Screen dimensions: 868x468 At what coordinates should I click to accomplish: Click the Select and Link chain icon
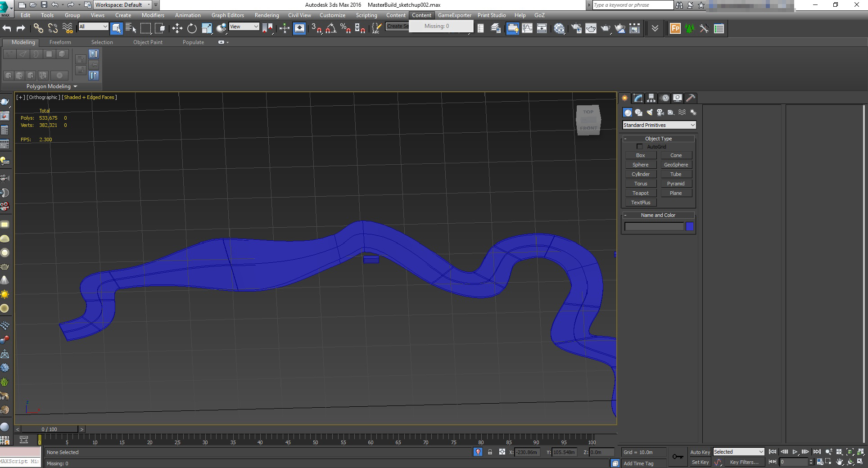(x=38, y=28)
